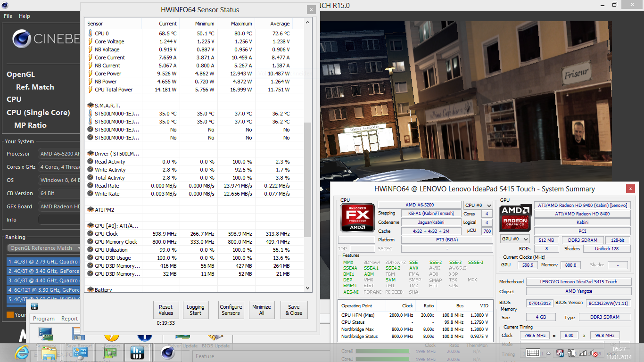Open the Cinebench Help menu
This screenshot has height=362, width=644.
click(x=25, y=16)
